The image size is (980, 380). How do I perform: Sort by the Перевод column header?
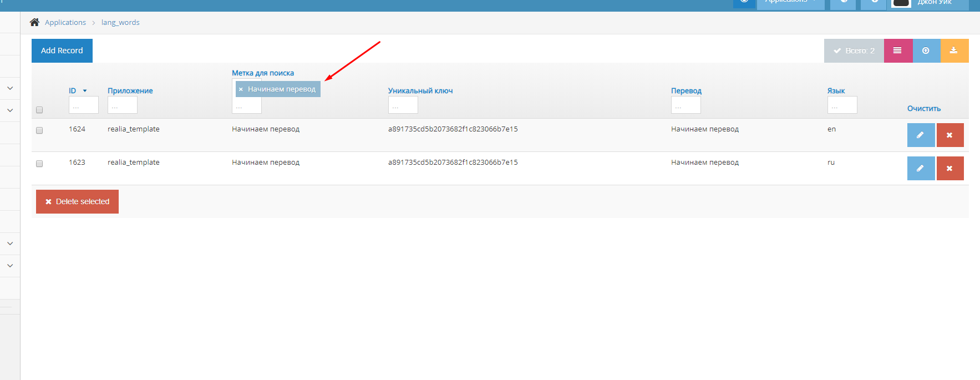pyautogui.click(x=686, y=91)
